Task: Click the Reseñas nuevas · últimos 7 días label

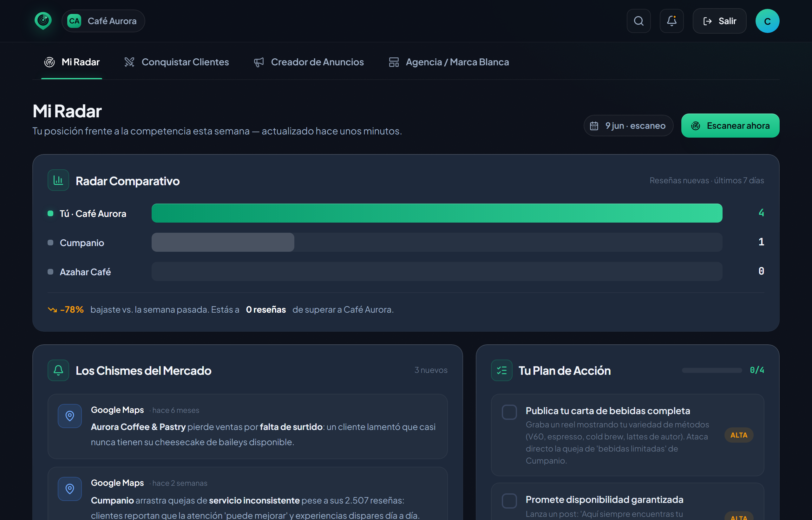Action: pos(707,180)
